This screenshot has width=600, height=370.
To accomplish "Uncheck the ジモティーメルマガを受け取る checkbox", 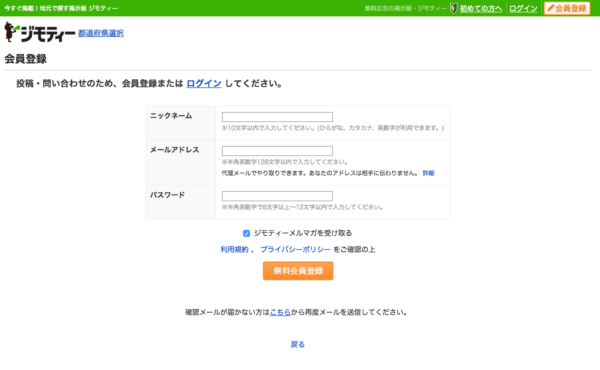I will pos(246,233).
